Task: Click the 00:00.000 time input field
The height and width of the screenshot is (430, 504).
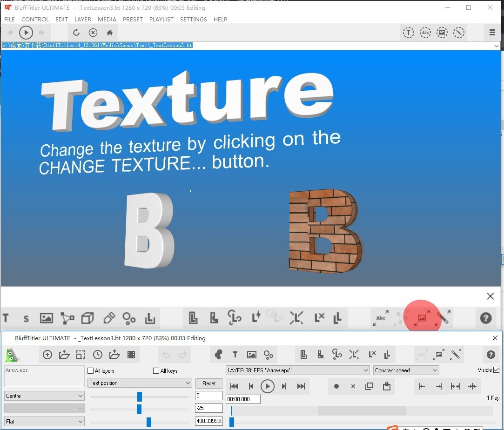Action: (243, 399)
